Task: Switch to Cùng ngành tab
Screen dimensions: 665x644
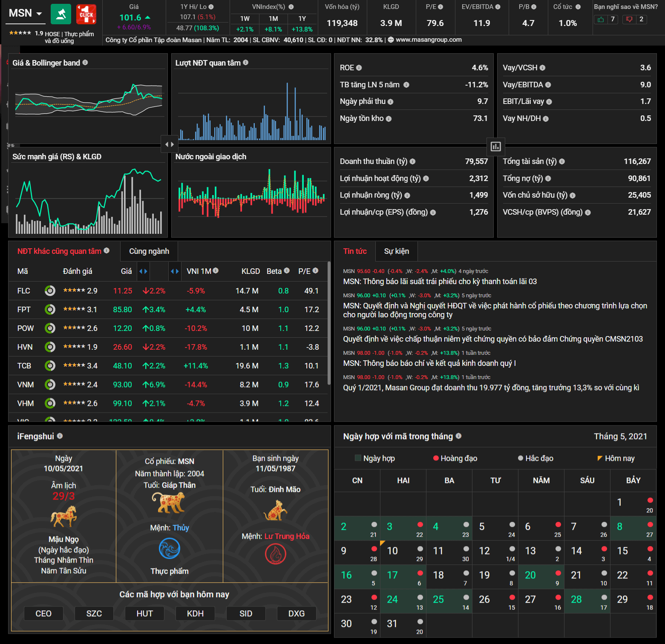Action: tap(149, 251)
